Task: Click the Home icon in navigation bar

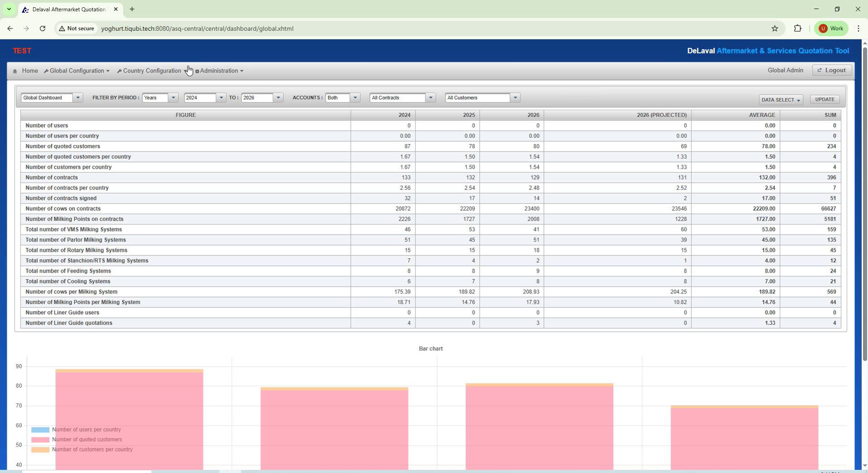Action: pos(15,71)
